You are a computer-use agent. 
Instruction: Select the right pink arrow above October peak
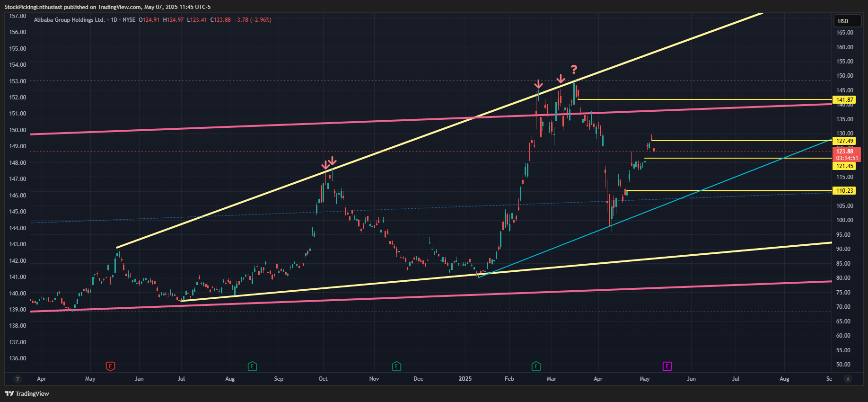(333, 161)
